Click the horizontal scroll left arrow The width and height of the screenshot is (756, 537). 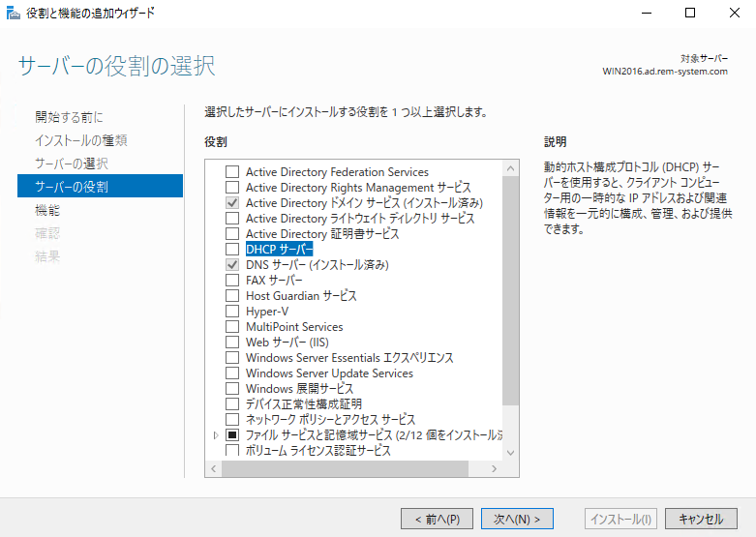pyautogui.click(x=214, y=468)
